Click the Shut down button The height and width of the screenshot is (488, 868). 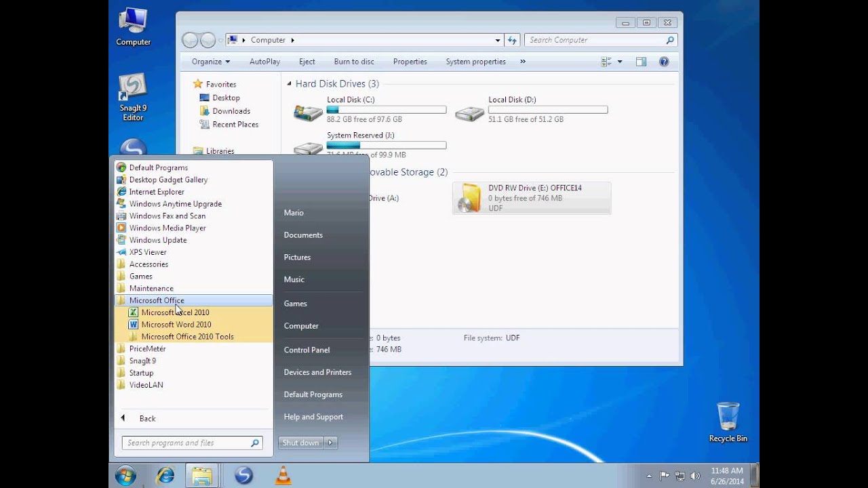[300, 443]
